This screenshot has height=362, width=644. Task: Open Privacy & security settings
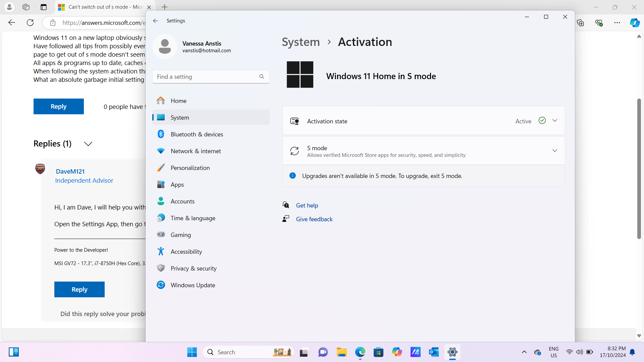coord(211,268)
